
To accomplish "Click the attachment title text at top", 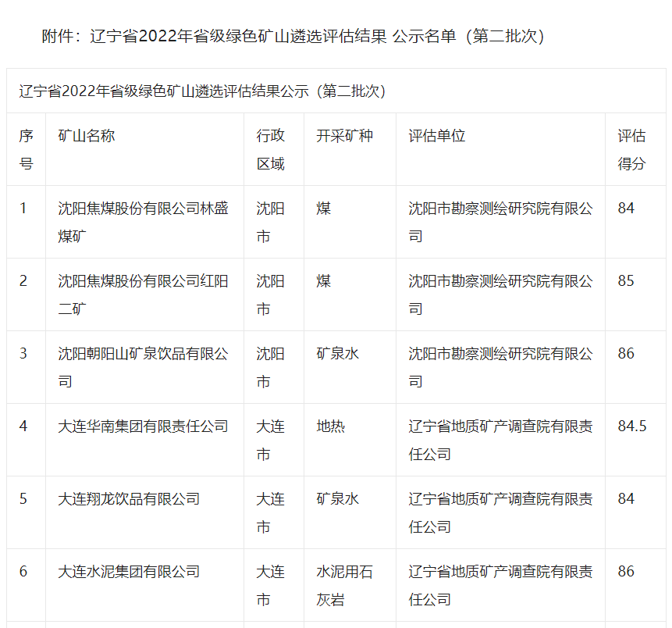I will tap(293, 37).
